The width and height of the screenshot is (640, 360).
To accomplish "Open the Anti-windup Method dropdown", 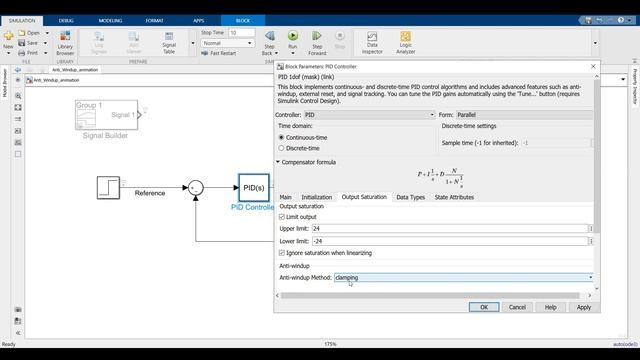I will pyautogui.click(x=464, y=278).
